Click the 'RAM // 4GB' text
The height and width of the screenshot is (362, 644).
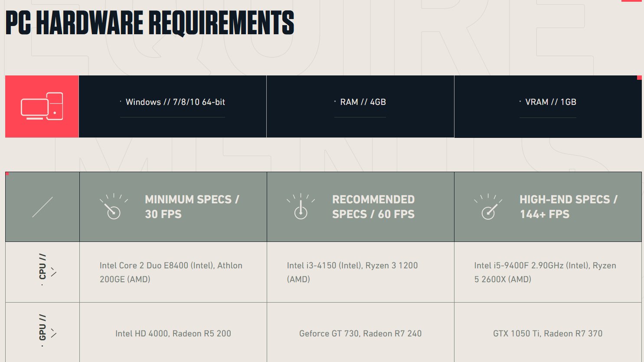(363, 102)
